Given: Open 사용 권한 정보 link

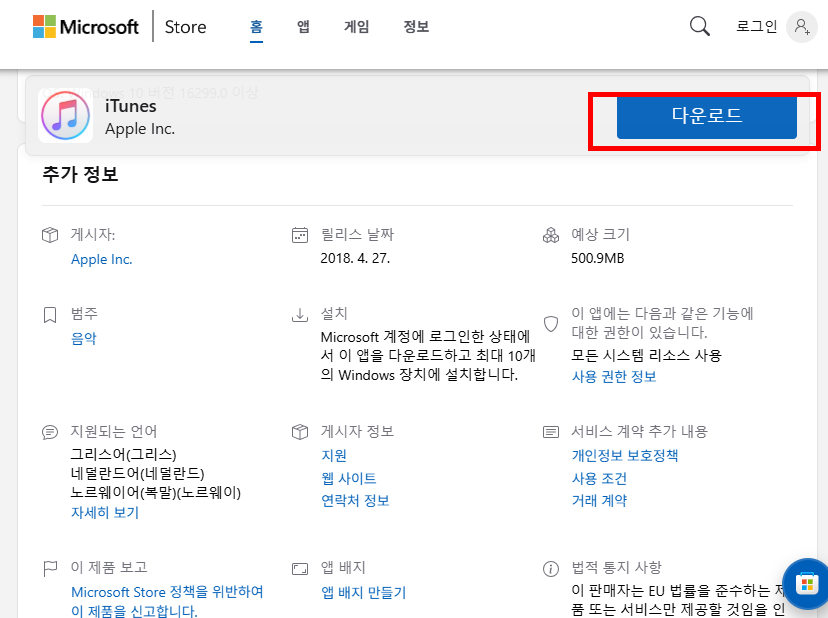Looking at the screenshot, I should point(614,377).
